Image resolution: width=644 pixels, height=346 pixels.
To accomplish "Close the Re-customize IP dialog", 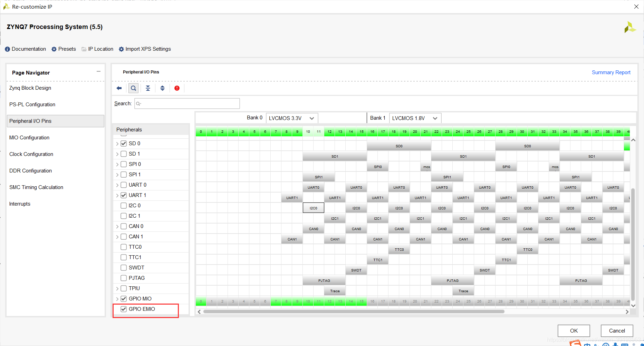I will pos(636,7).
